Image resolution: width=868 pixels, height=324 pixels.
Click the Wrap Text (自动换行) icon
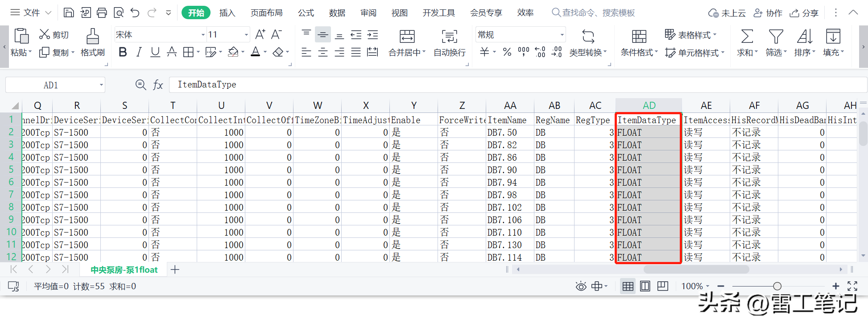[449, 37]
